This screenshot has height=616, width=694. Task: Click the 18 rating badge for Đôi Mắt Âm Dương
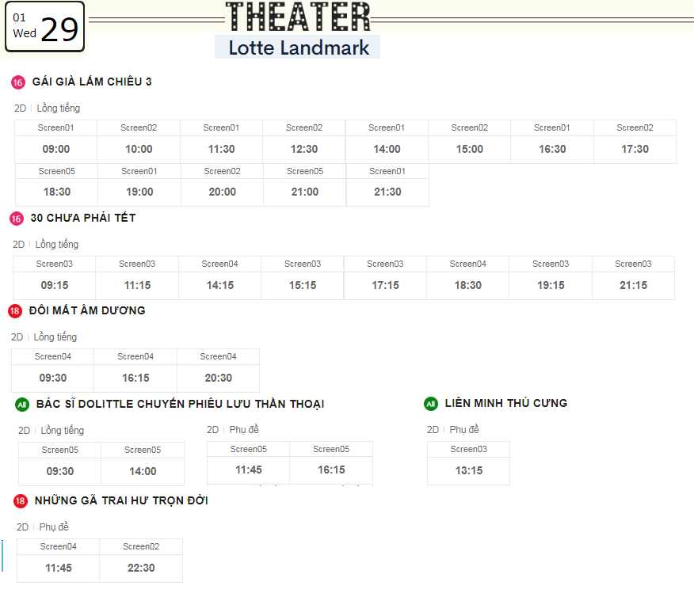[x=14, y=311]
